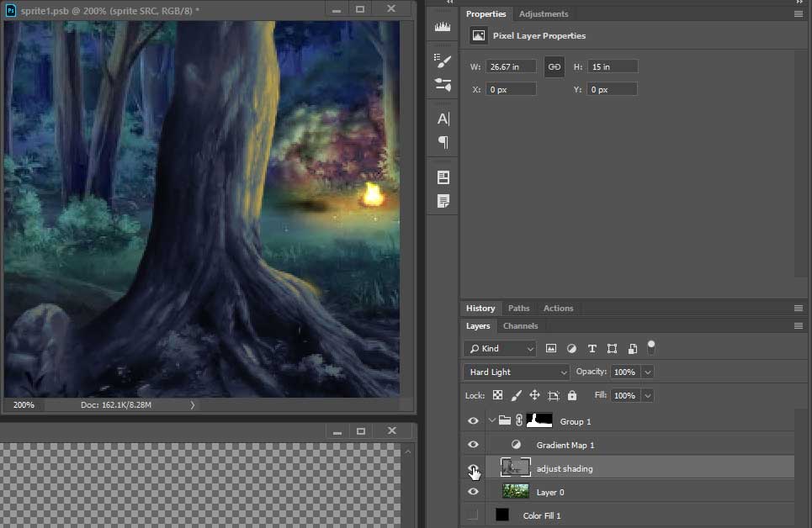Switch to the Adjustments tab
Image resolution: width=812 pixels, height=528 pixels.
tap(543, 14)
